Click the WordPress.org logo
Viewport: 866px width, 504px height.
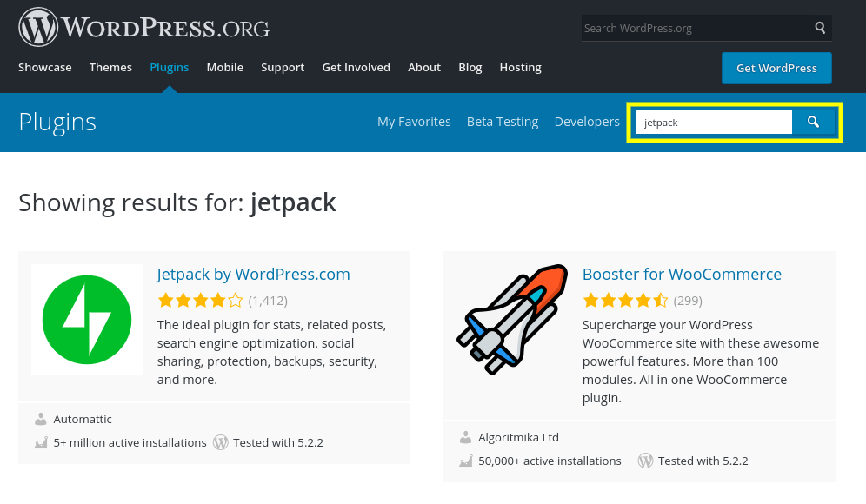point(143,27)
